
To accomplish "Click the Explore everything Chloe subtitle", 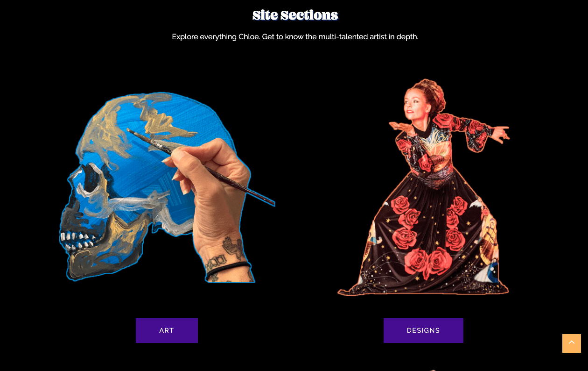I will 295,36.
